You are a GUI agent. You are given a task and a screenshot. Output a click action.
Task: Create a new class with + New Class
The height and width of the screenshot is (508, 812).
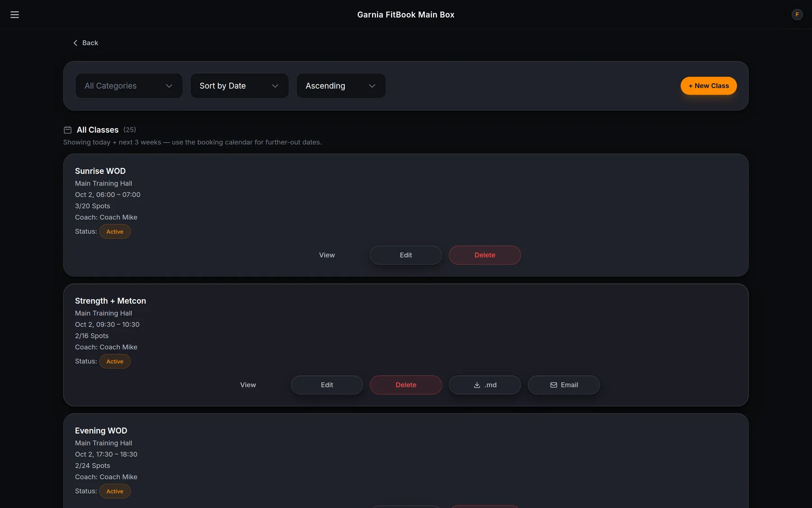708,86
